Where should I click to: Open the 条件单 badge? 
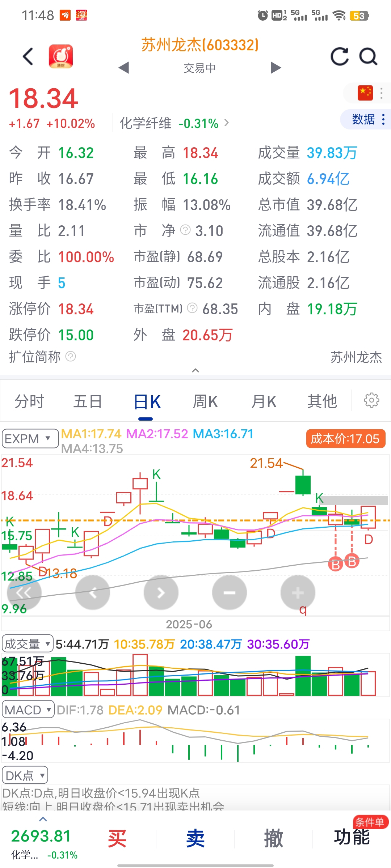coord(371,822)
